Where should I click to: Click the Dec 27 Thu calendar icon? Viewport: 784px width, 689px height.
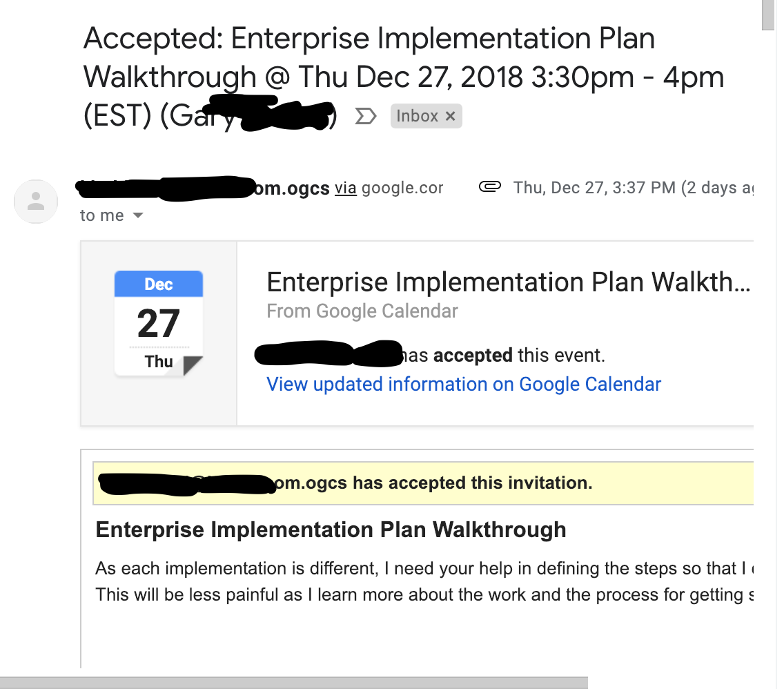159,323
